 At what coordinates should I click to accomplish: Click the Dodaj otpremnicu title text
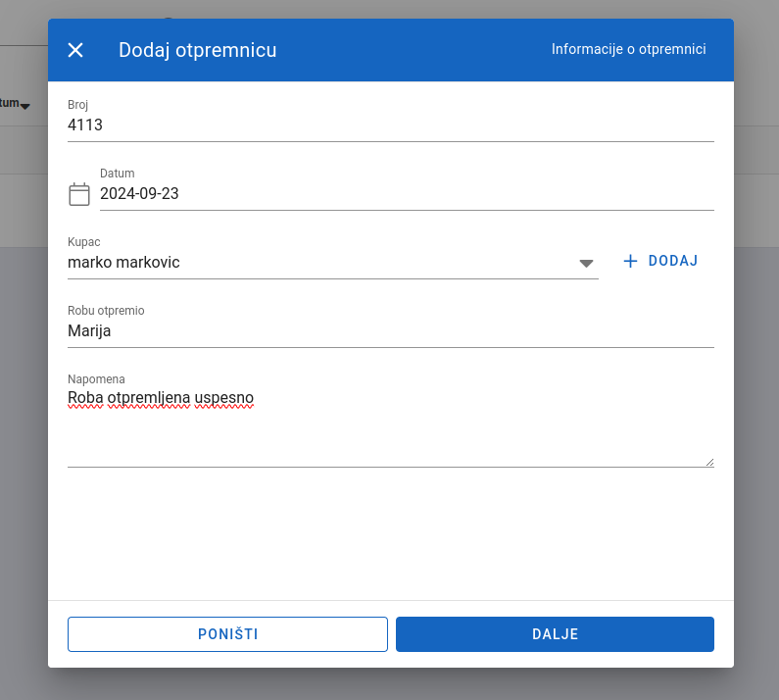197,50
